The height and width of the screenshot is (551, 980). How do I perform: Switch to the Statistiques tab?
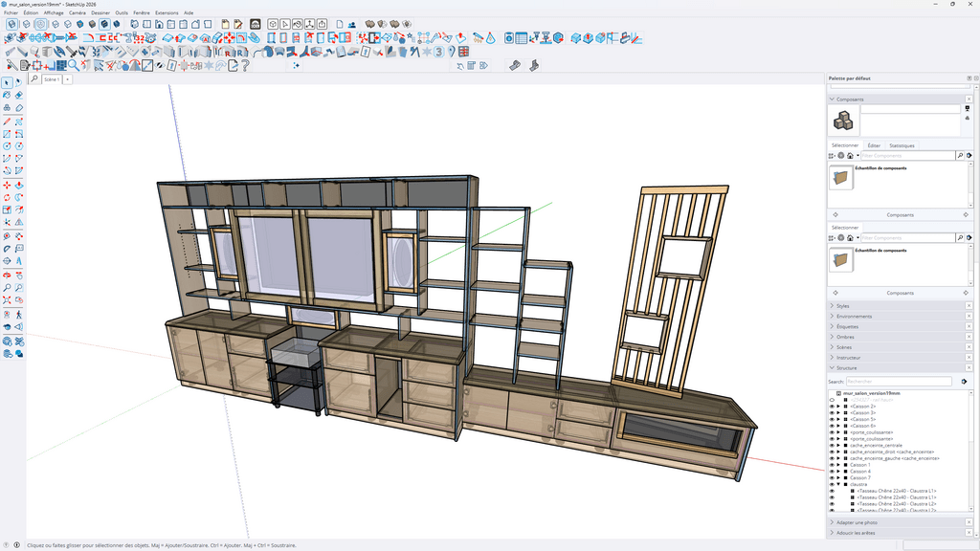pyautogui.click(x=902, y=145)
